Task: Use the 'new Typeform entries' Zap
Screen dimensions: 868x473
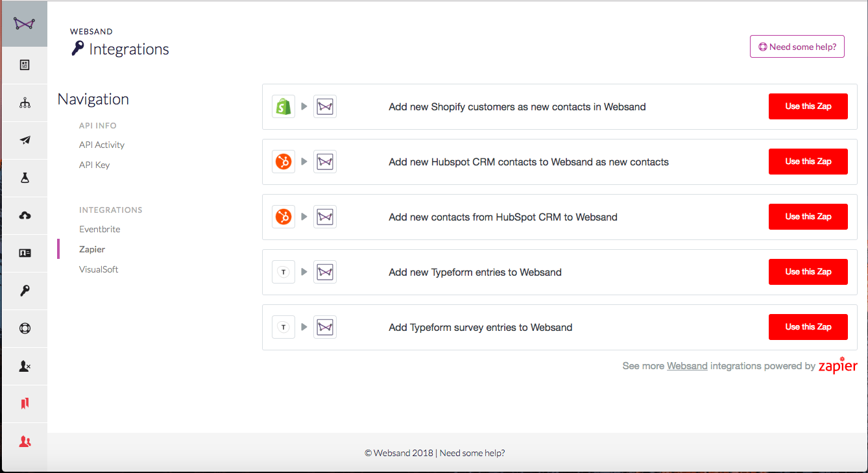Action: click(x=808, y=272)
